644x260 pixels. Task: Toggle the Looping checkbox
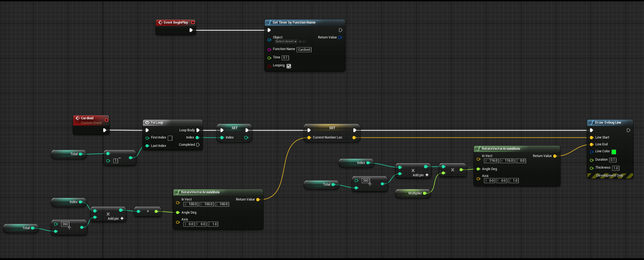click(289, 66)
